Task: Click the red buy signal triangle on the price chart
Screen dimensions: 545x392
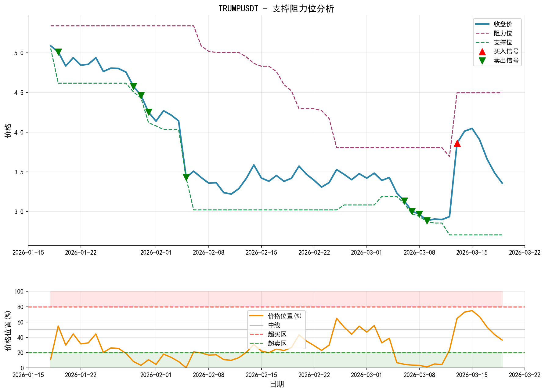Action: (x=457, y=143)
